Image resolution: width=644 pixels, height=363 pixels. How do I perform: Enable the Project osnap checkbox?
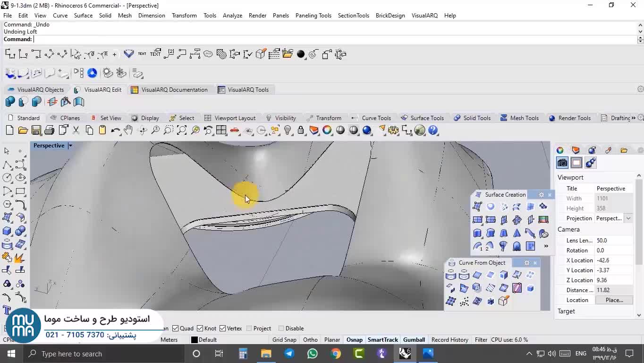point(249,328)
